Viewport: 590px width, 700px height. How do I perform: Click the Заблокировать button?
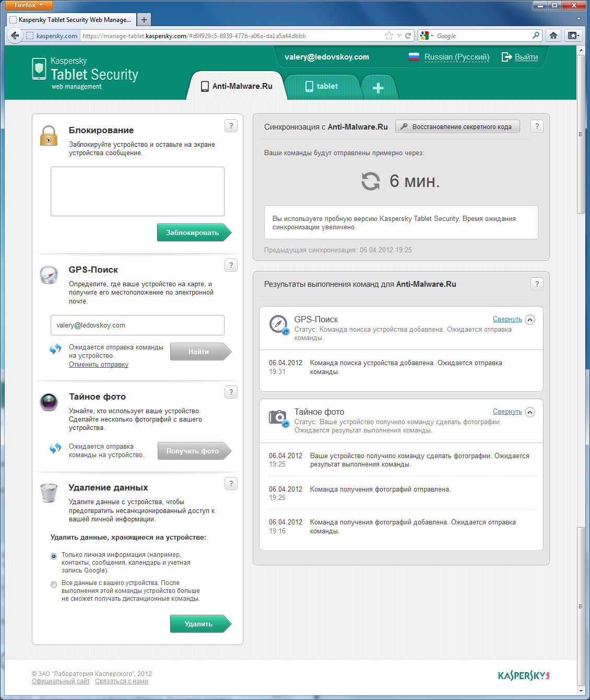click(x=194, y=233)
